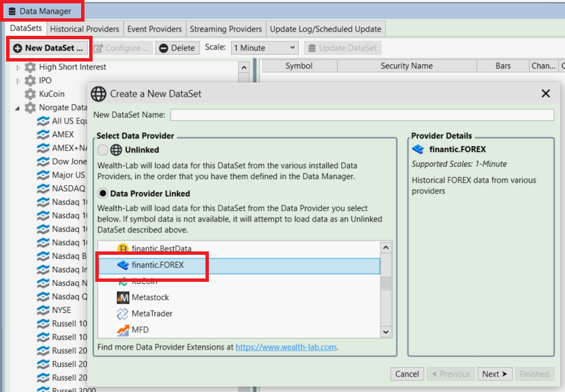Click the High Short Interest gear icon
Image resolution: width=565 pixels, height=392 pixels.
click(x=30, y=67)
